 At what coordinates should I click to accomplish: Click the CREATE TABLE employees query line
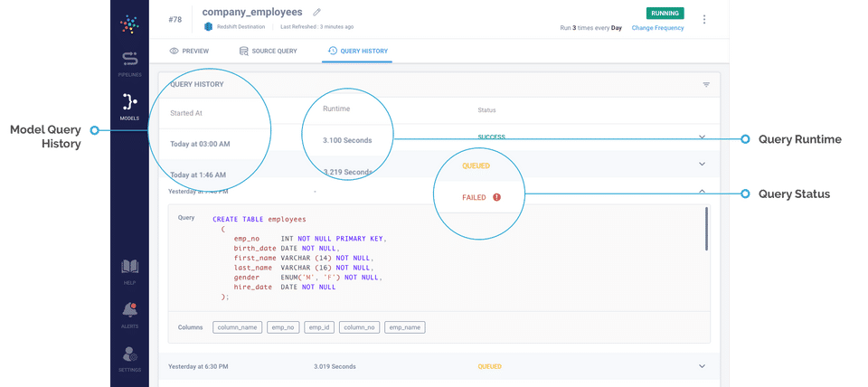(x=259, y=219)
